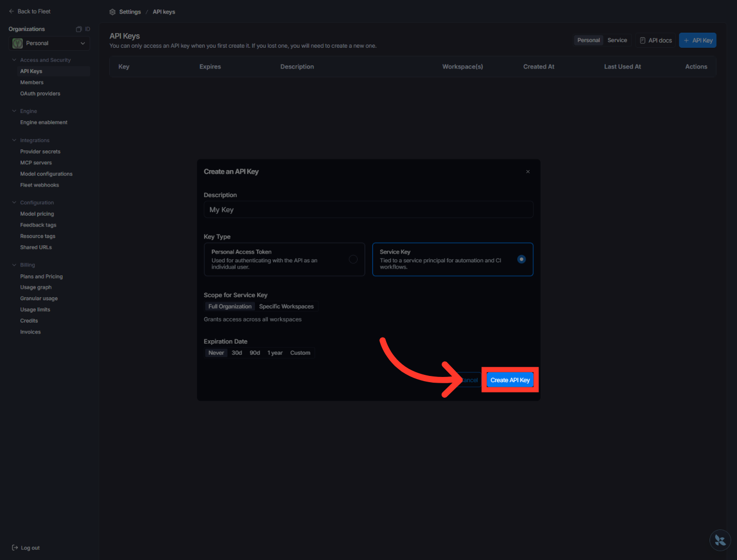This screenshot has height=560, width=737.
Task: Close the Create an API Key dialog
Action: pos(528,172)
